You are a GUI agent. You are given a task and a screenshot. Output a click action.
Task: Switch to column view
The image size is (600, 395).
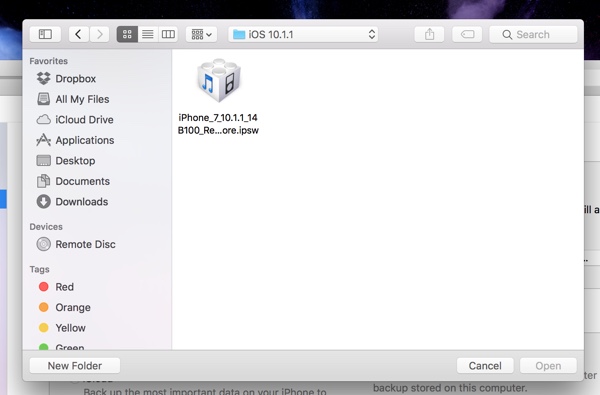(x=168, y=34)
